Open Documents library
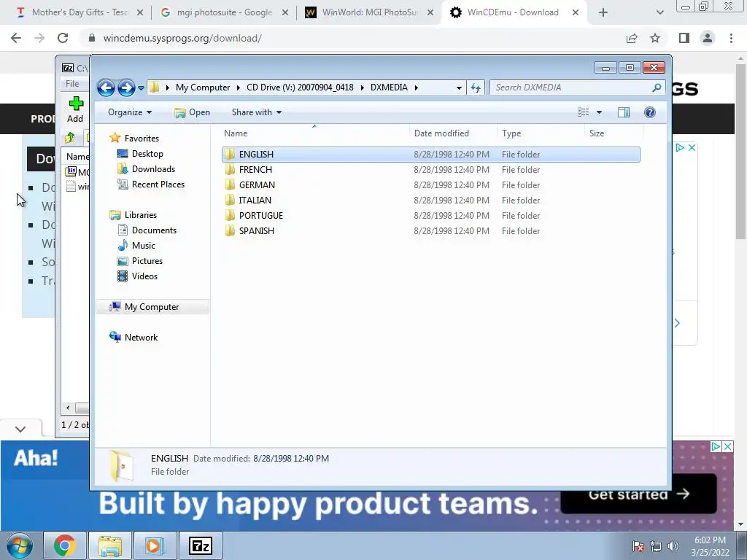Image resolution: width=747 pixels, height=560 pixels. coord(154,230)
